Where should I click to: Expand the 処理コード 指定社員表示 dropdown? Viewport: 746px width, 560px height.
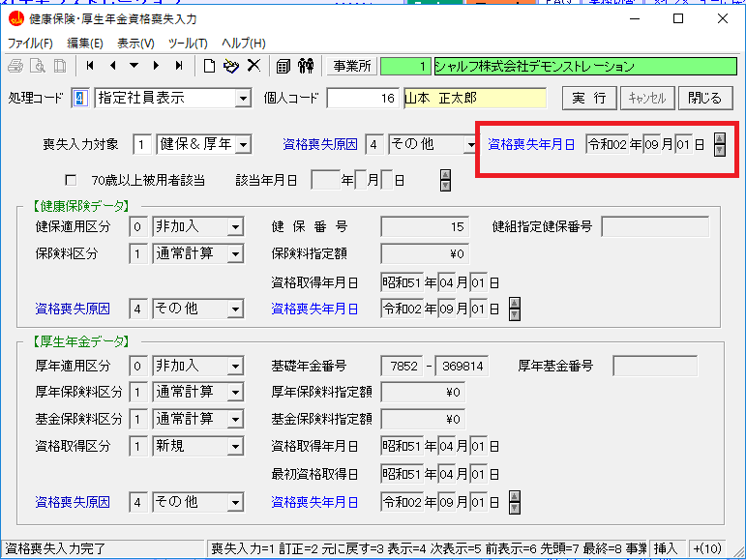pos(243,99)
